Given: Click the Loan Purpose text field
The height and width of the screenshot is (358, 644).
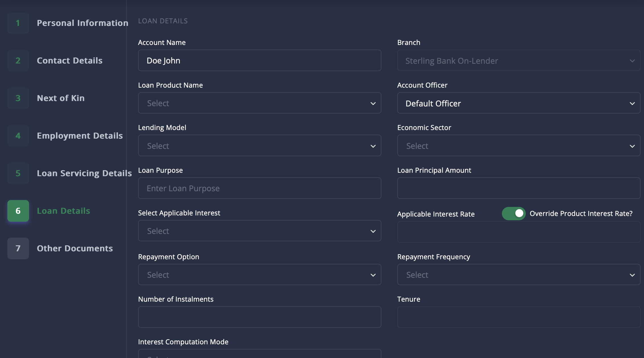Looking at the screenshot, I should [259, 188].
